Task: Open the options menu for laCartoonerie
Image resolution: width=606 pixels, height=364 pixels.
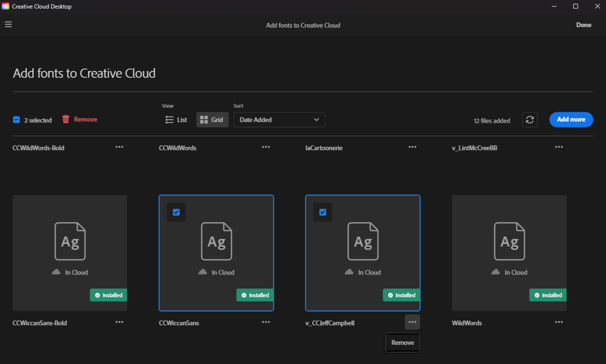Action: (x=412, y=147)
